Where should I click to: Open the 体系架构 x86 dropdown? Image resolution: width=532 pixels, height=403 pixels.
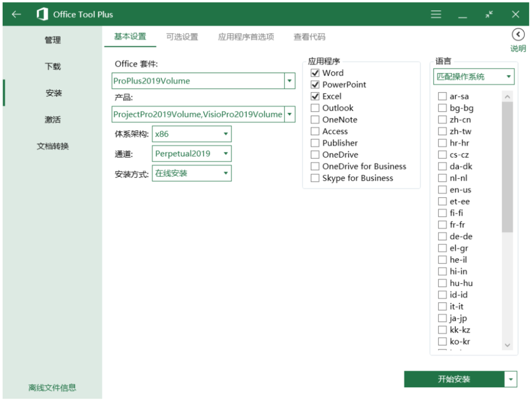(x=225, y=134)
